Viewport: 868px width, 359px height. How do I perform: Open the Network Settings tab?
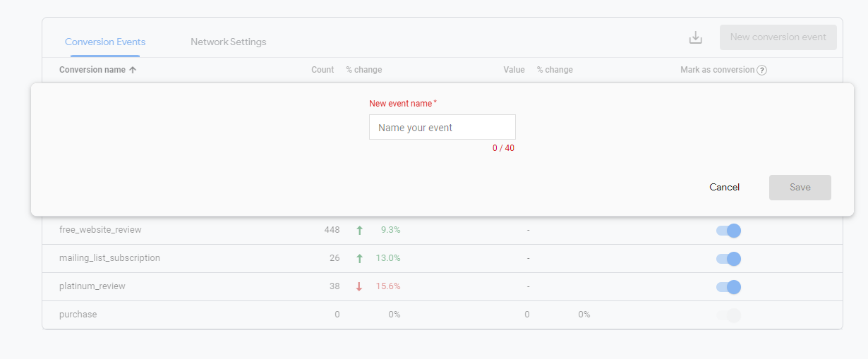point(229,42)
